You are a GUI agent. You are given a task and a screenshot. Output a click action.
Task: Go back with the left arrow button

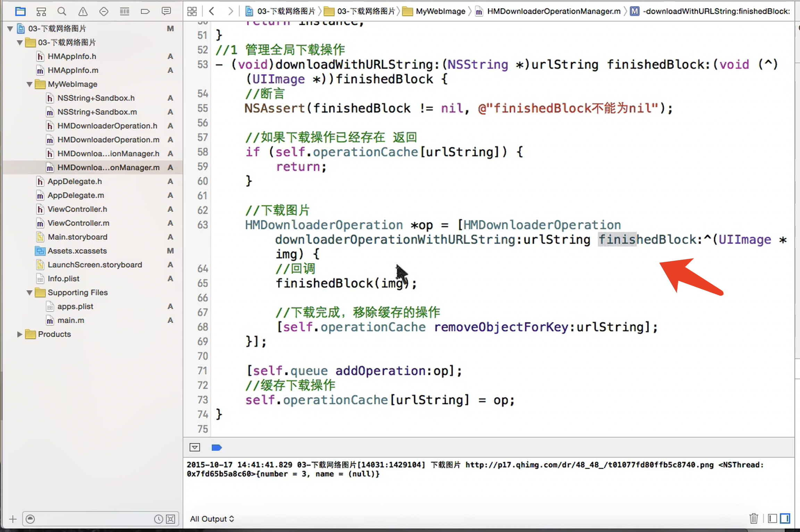click(211, 11)
